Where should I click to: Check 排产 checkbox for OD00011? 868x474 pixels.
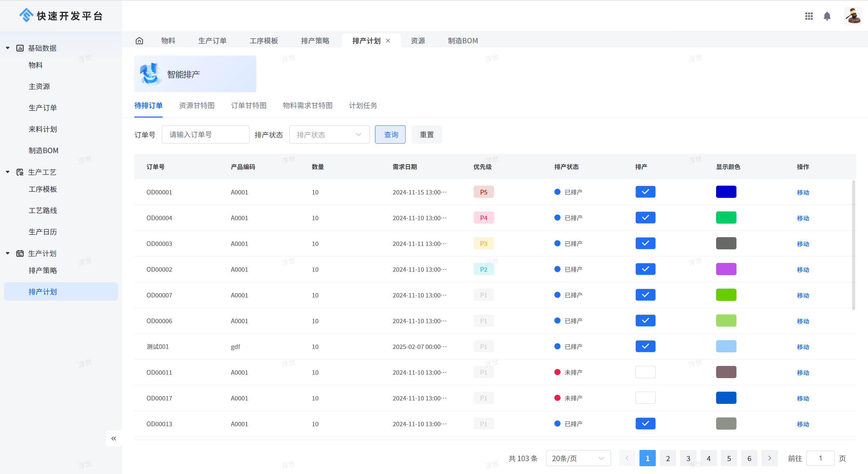click(645, 372)
